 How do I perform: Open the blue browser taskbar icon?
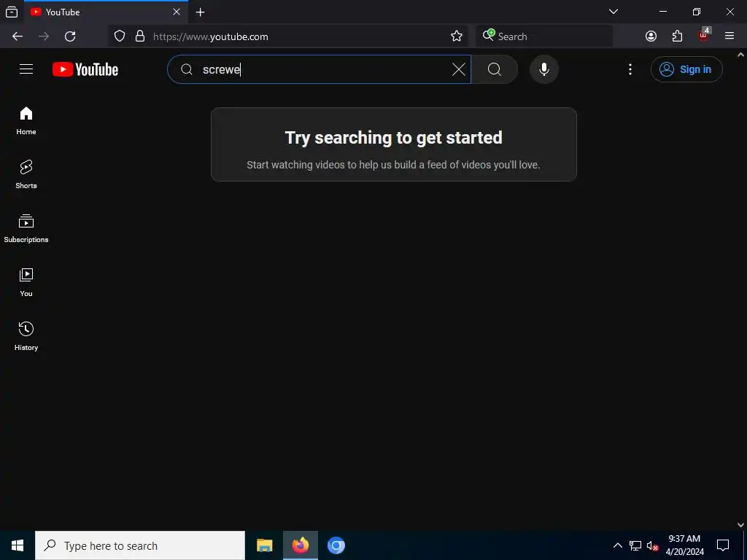[x=336, y=545]
